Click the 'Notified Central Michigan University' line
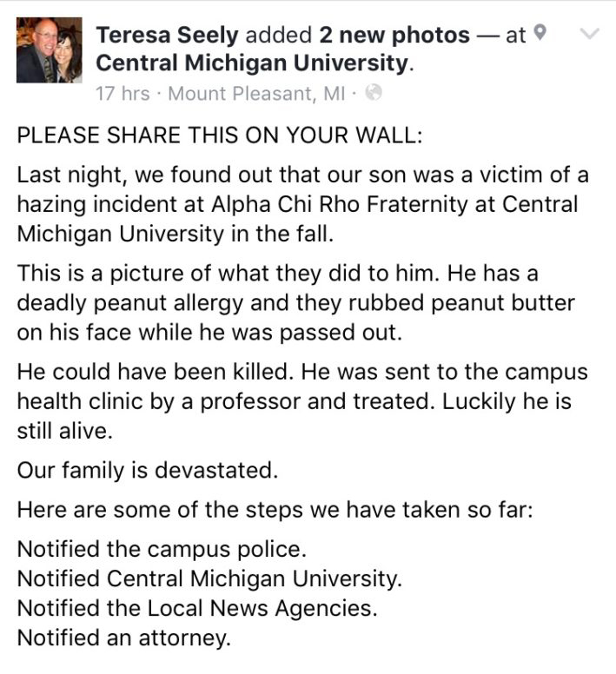 click(209, 578)
